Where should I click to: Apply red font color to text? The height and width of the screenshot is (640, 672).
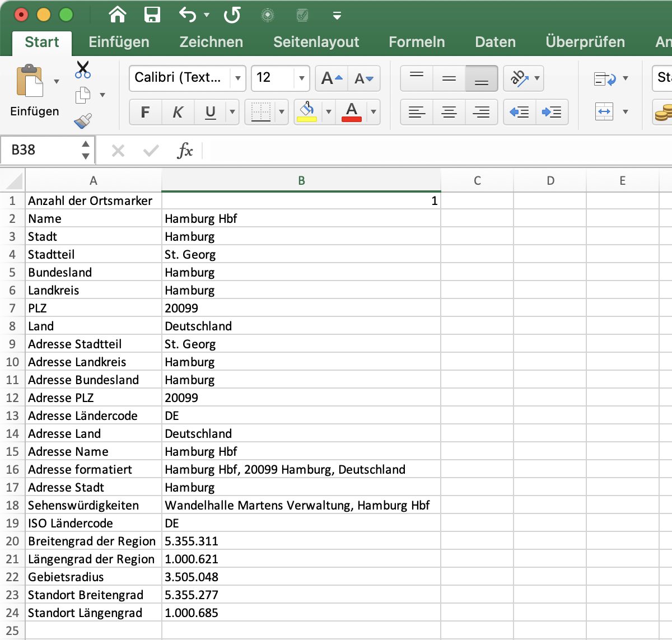(352, 112)
